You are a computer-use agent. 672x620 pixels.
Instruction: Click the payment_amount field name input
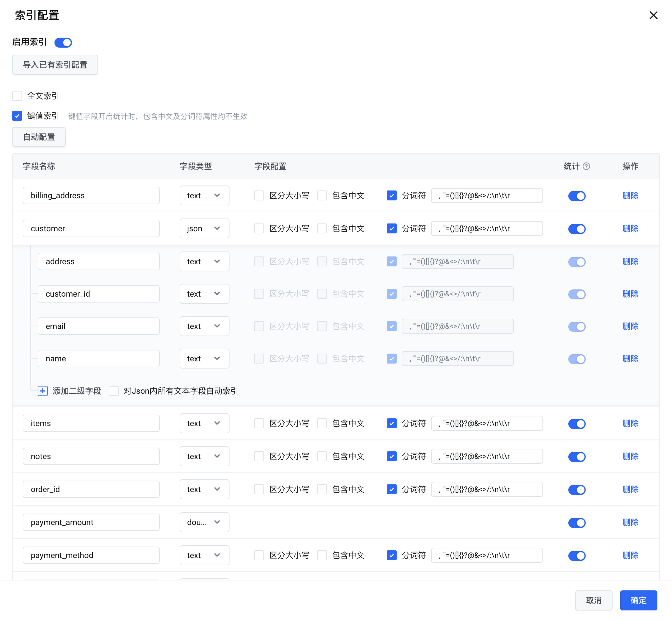click(x=91, y=522)
